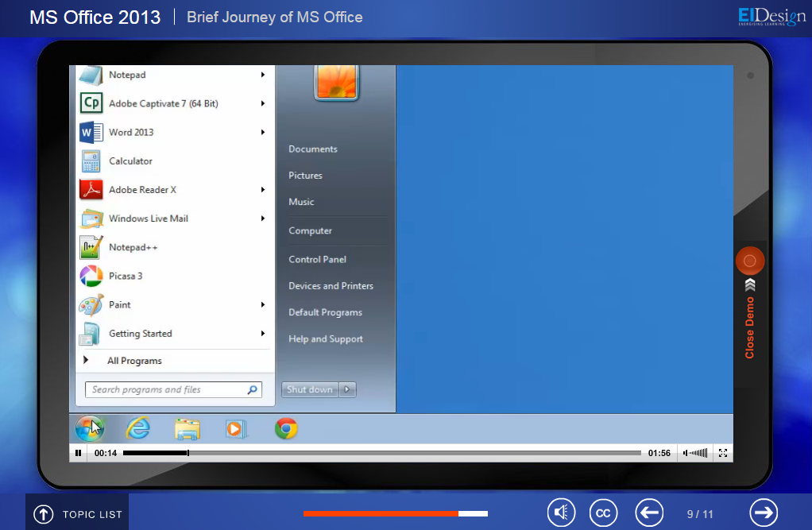Click the Shut down button
The width and height of the screenshot is (812, 530).
[310, 389]
